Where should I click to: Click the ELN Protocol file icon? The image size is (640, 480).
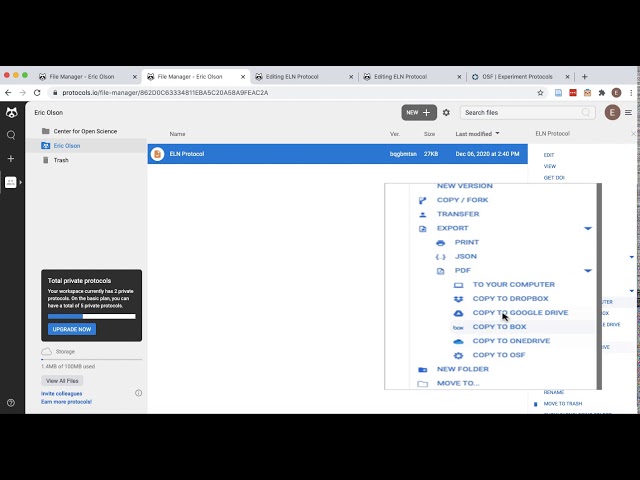tap(157, 154)
